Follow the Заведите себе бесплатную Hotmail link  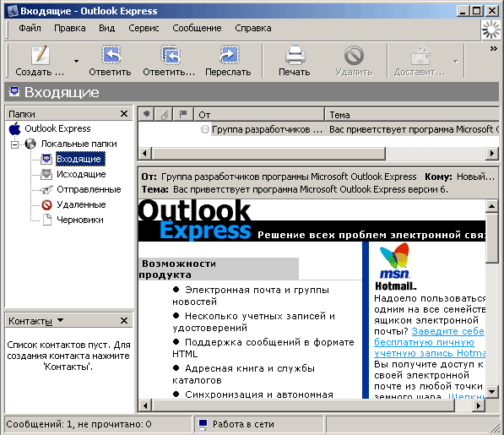pyautogui.click(x=430, y=342)
